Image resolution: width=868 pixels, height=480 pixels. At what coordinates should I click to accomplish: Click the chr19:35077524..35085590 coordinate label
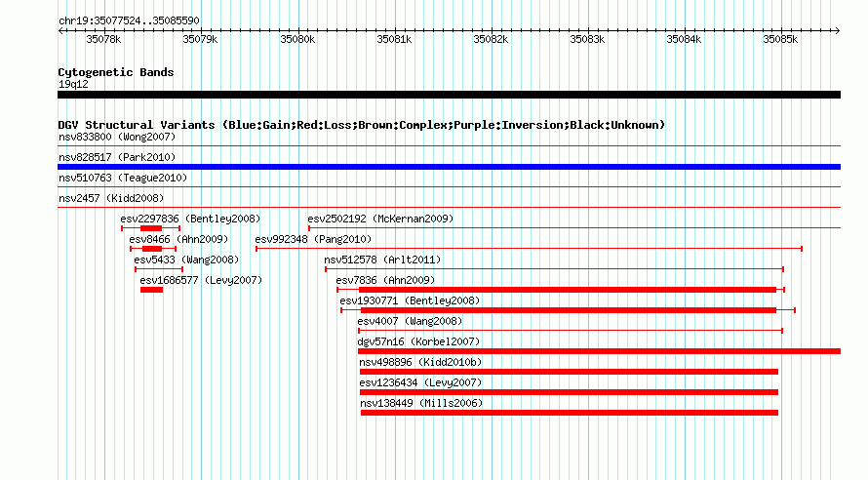[129, 20]
